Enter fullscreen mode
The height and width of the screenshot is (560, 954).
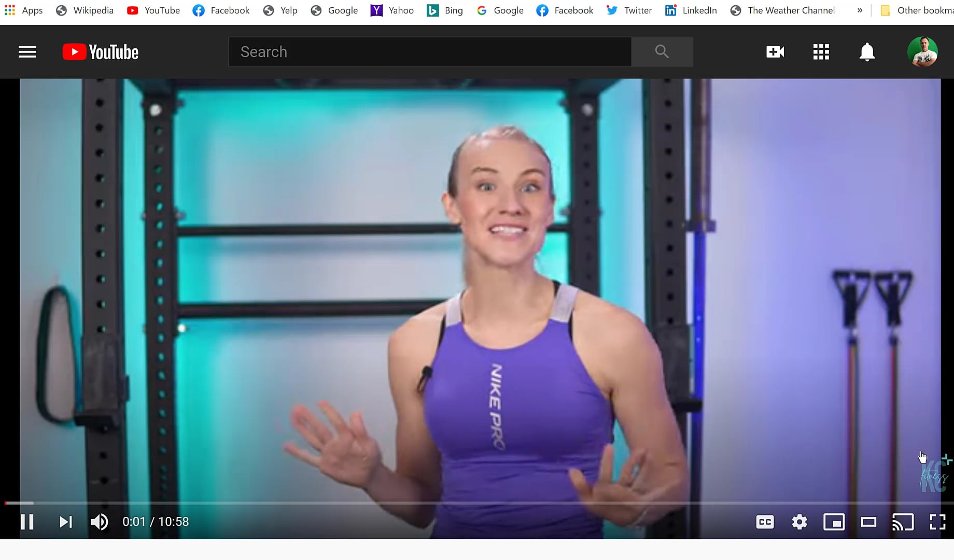937,522
